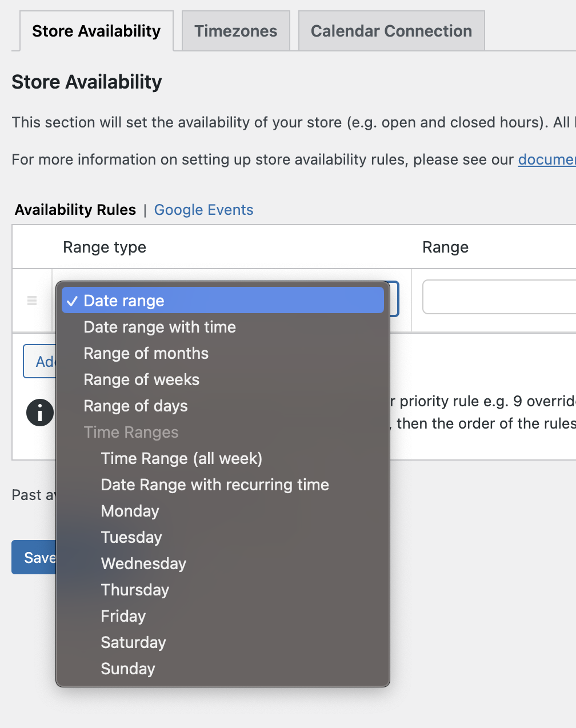Open the Calendar Connection tab
This screenshot has height=728, width=576.
tap(391, 31)
